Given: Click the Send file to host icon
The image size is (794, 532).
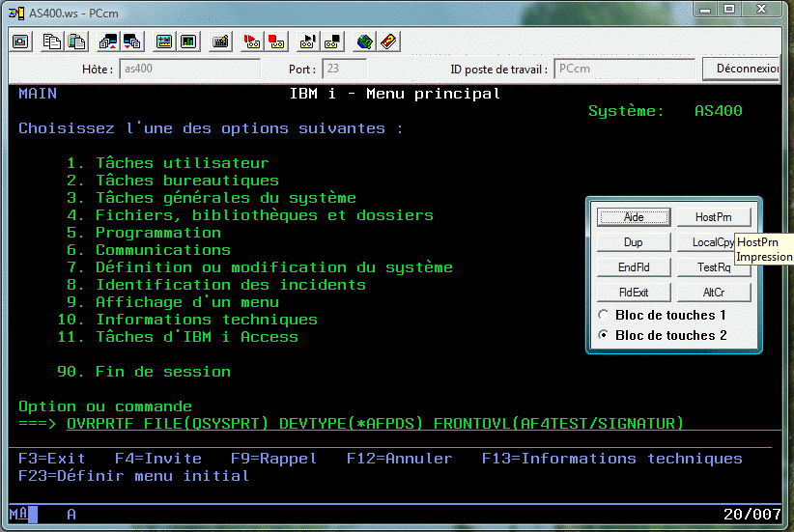Looking at the screenshot, I should pyautogui.click(x=108, y=42).
